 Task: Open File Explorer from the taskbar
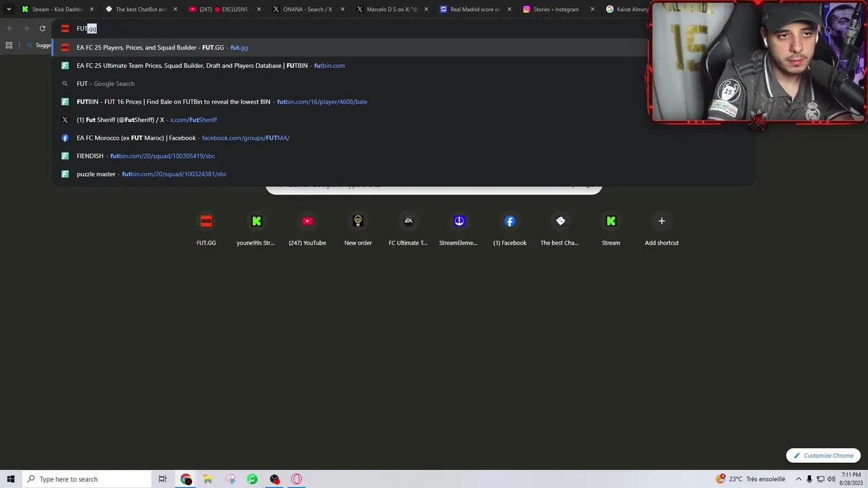pos(208,479)
